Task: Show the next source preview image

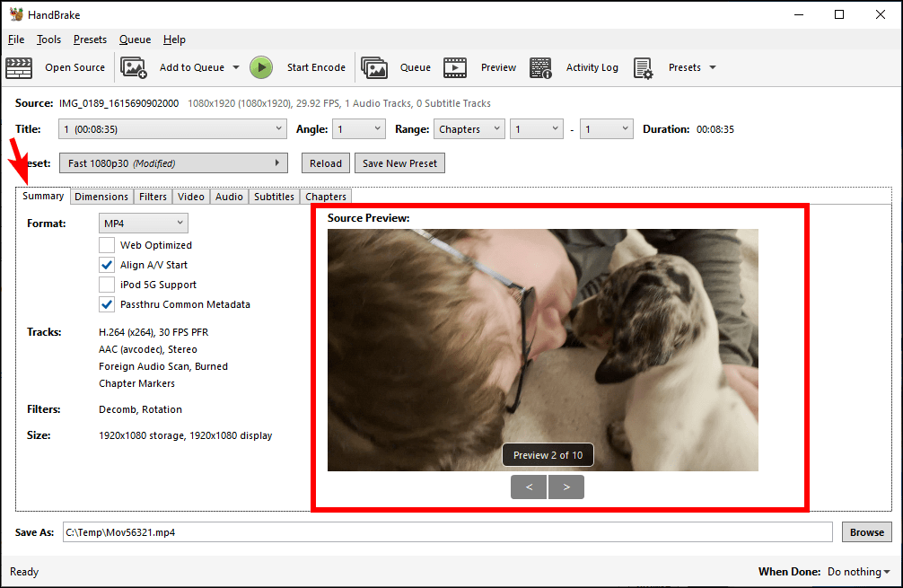Action: click(567, 487)
